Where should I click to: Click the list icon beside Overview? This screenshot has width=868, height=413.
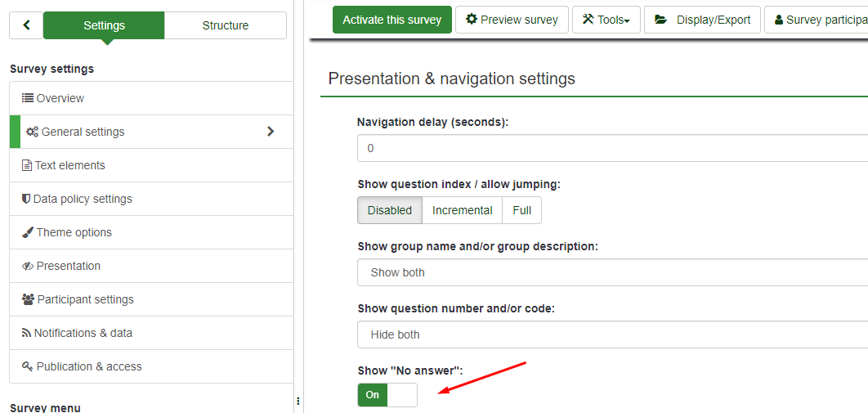click(28, 98)
